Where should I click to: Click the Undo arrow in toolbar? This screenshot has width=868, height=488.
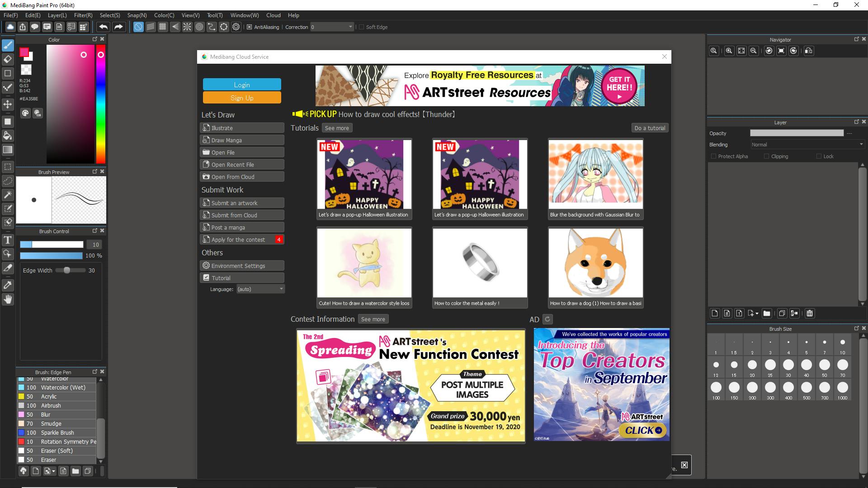click(103, 27)
